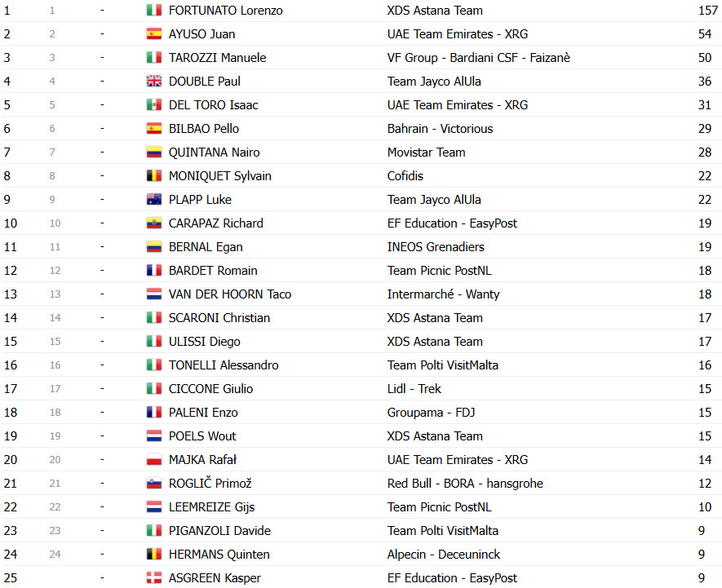Click the points value 54 for Ayuso
This screenshot has width=722, height=588.
[x=705, y=34]
